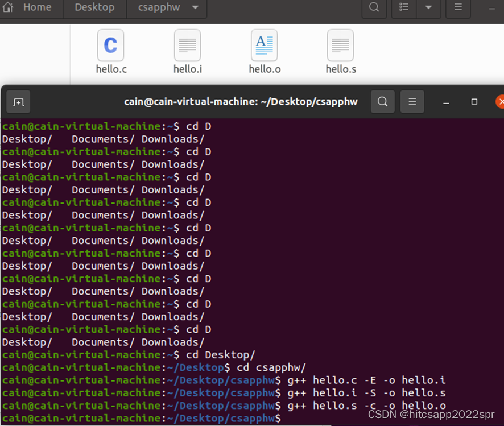Screen dimensions: 504x426
Task: Click the 'g++ hello.i -S -o hello.s' command
Action: [x=366, y=393]
